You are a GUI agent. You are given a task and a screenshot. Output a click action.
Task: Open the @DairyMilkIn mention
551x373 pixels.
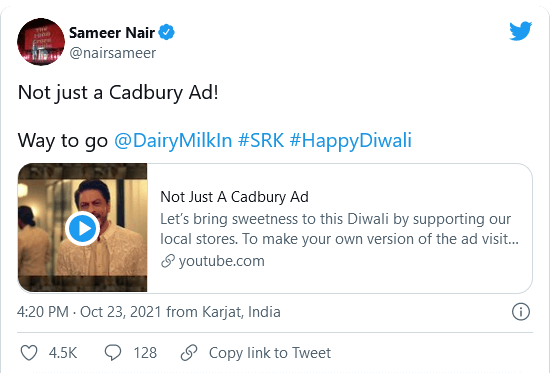[x=173, y=141]
